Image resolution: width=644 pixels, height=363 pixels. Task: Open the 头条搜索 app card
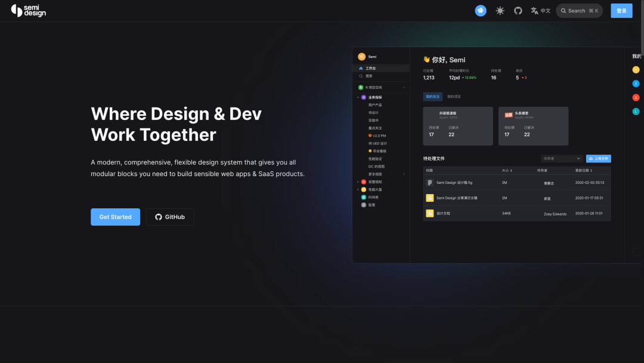(533, 126)
